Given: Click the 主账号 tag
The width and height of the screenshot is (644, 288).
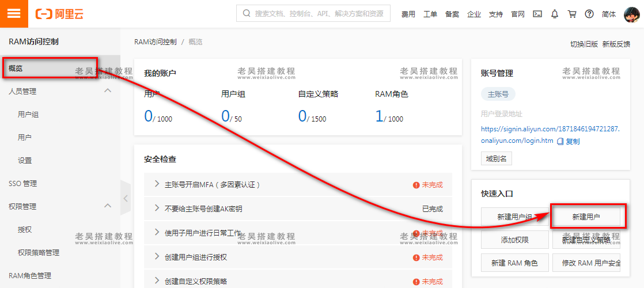Looking at the screenshot, I should coord(498,94).
